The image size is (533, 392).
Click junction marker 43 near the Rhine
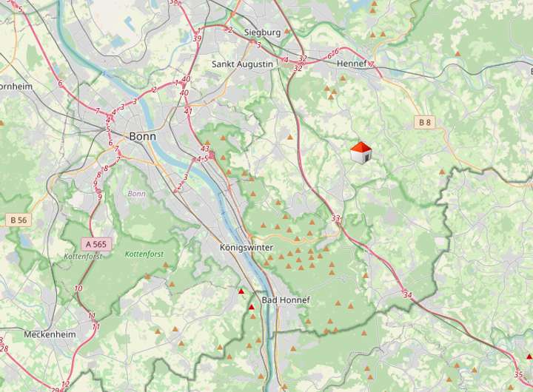coord(205,149)
